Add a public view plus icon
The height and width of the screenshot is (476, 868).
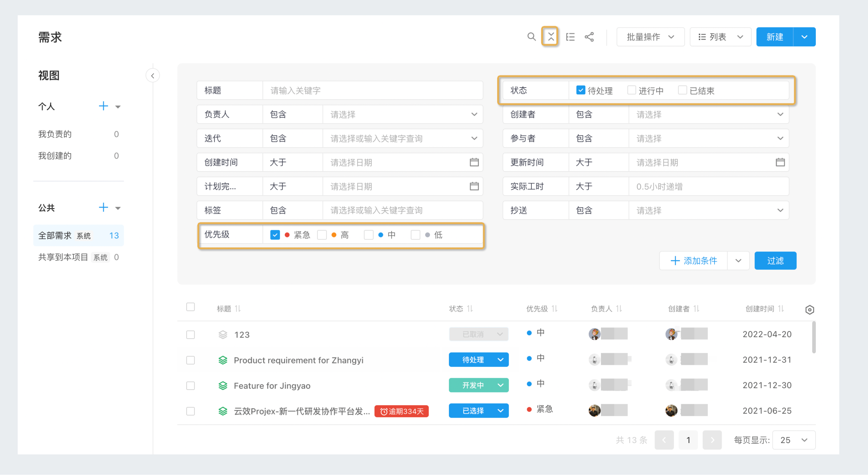pyautogui.click(x=103, y=207)
